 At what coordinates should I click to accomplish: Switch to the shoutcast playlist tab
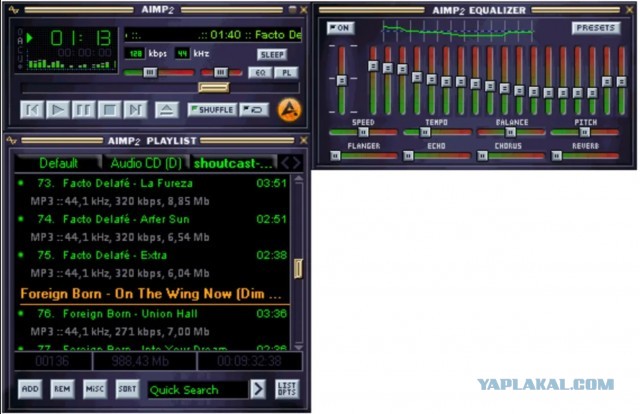[x=233, y=163]
